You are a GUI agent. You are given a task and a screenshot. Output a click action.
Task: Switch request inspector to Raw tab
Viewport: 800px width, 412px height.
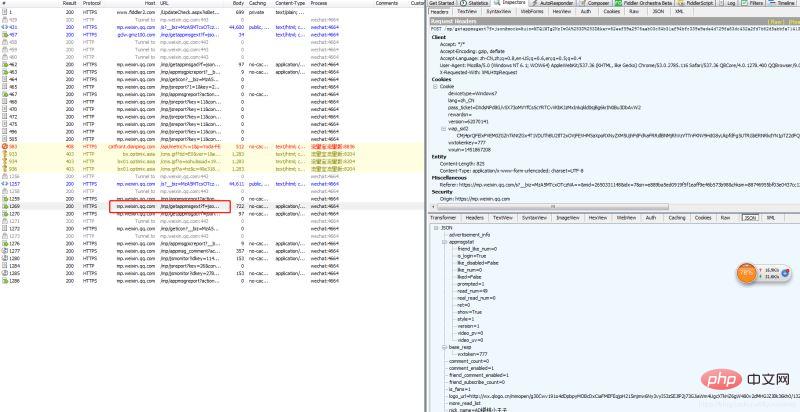634,11
